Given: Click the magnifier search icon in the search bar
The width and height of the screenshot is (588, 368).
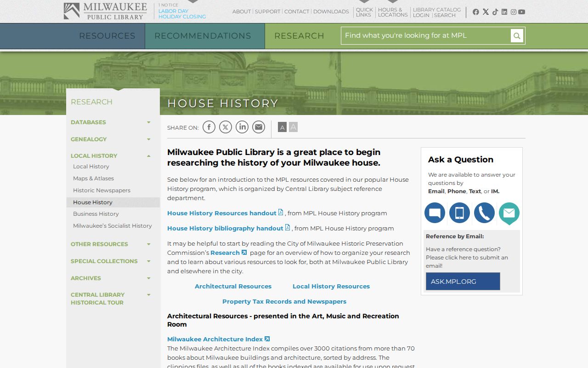Looking at the screenshot, I should [517, 36].
